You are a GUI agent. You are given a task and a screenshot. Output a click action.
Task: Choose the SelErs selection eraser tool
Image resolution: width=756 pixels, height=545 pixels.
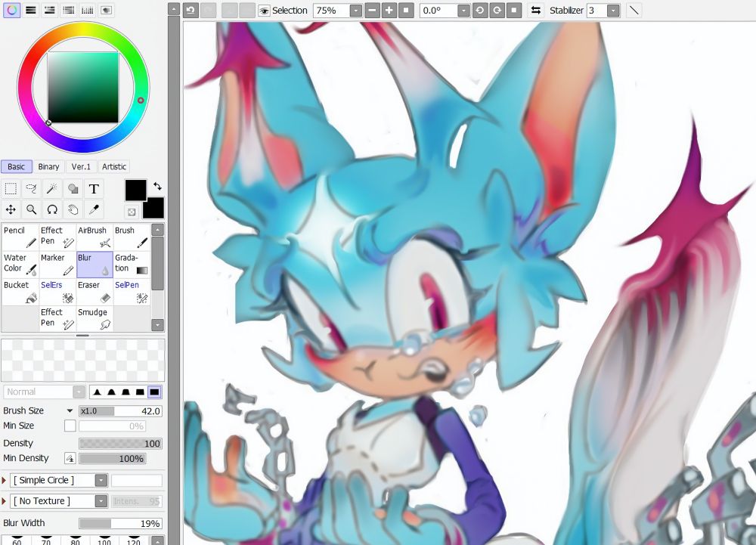(57, 292)
